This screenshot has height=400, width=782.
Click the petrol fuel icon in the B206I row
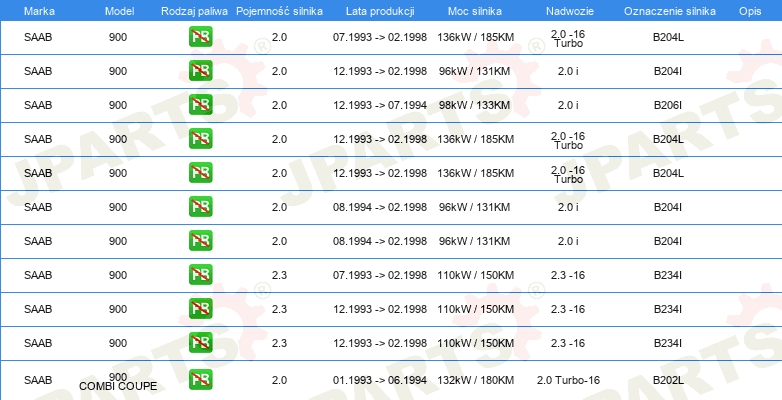click(200, 105)
